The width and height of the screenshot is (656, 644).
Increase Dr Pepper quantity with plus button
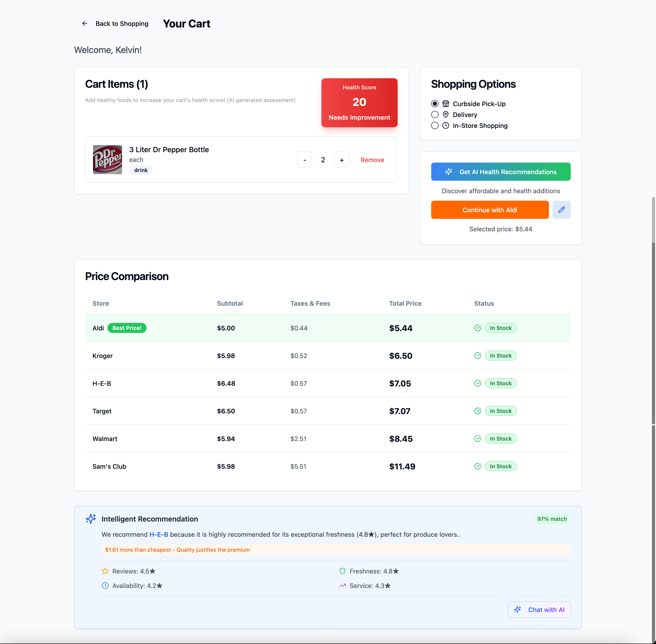click(342, 160)
